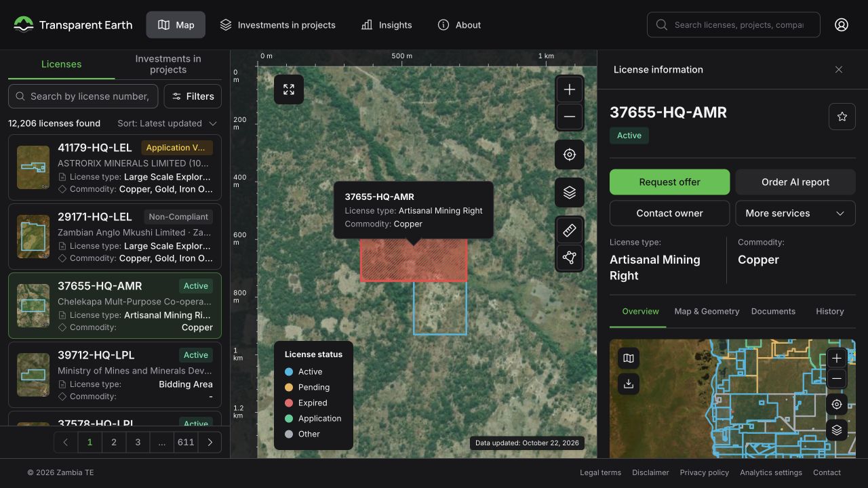Go to previous results page
868x488 pixels.
66,442
